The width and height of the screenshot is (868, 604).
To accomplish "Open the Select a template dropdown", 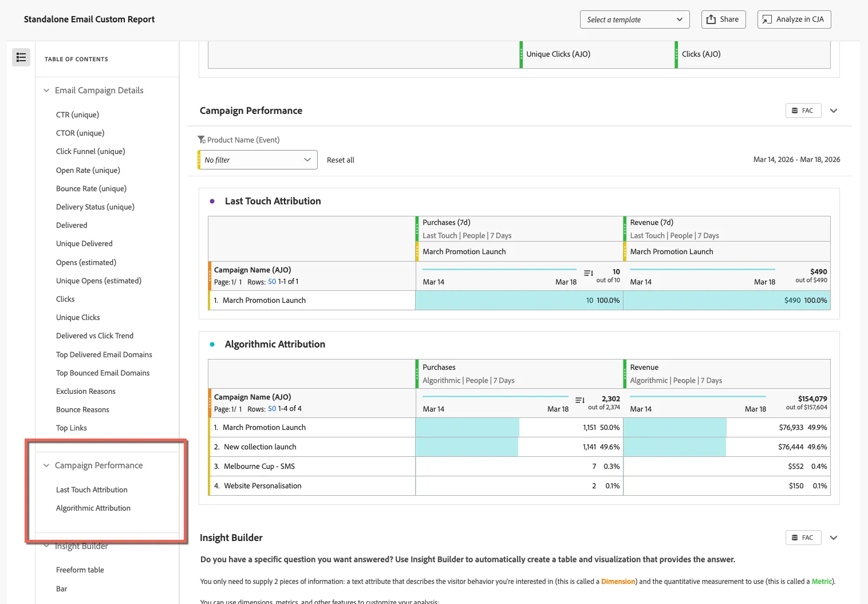I will (635, 19).
